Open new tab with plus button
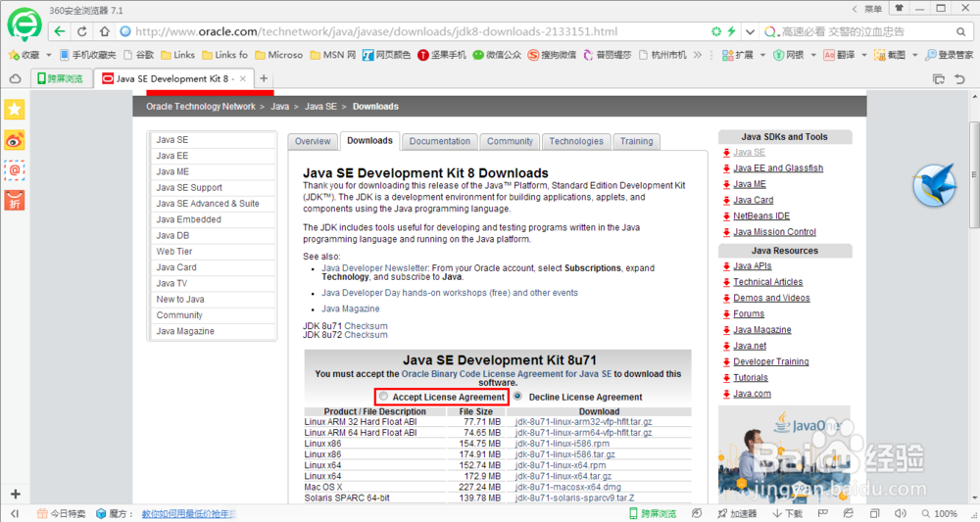 pos(264,78)
